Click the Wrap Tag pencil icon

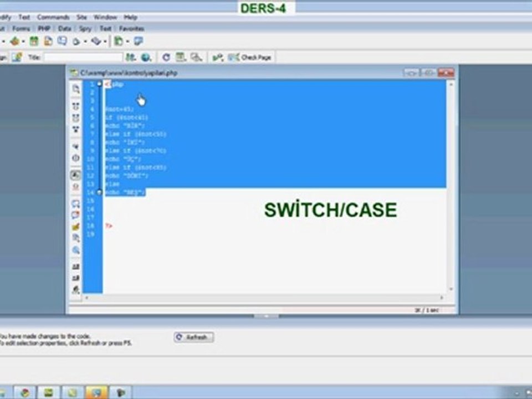pos(76,227)
